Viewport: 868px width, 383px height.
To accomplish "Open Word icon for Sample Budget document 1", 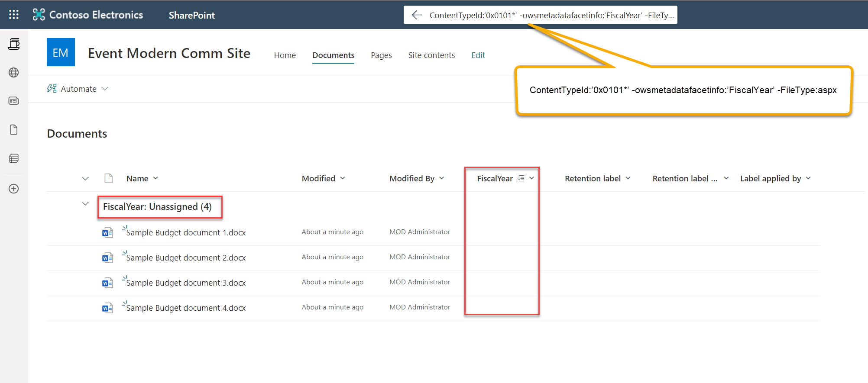I will point(107,233).
